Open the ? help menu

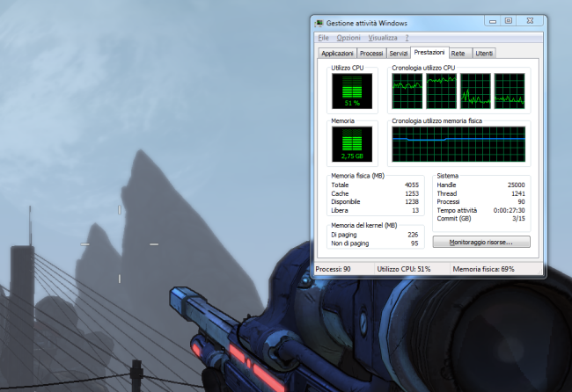point(407,38)
